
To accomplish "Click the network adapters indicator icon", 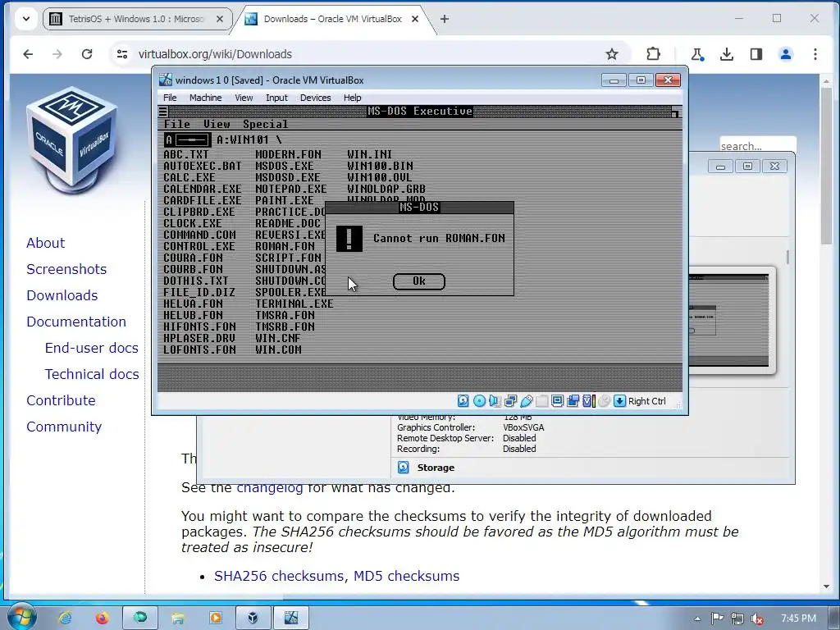I will click(510, 400).
